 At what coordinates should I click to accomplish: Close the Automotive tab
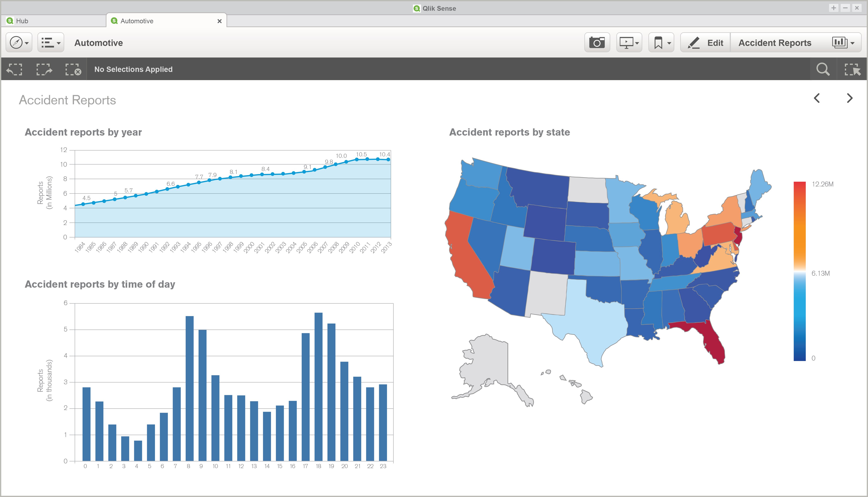click(x=219, y=21)
